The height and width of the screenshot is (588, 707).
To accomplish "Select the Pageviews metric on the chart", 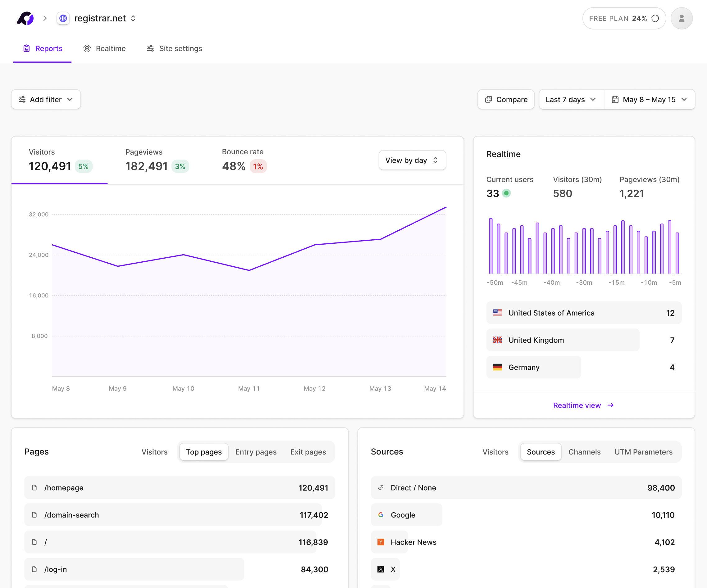I will (157, 161).
